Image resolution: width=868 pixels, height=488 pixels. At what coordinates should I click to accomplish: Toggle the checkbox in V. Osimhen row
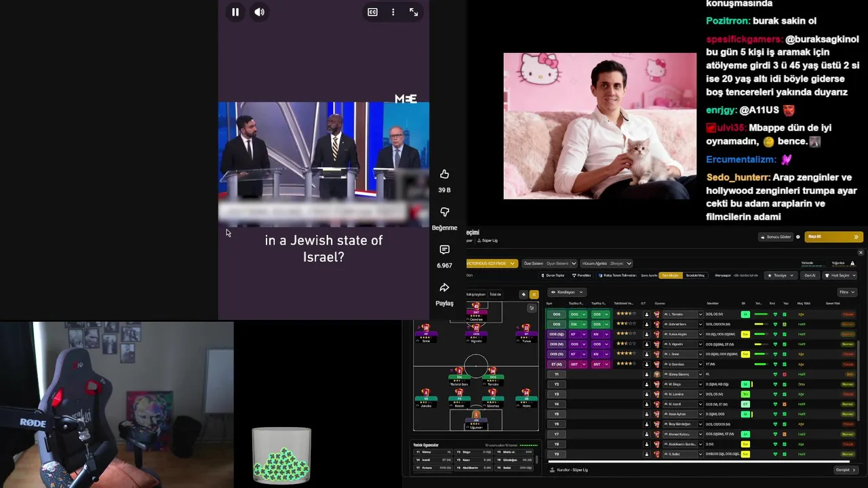(x=785, y=364)
